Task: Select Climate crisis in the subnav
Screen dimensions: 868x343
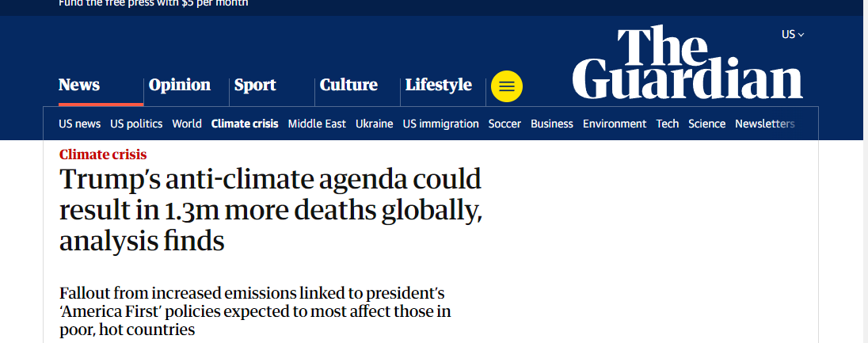Action: 245,124
